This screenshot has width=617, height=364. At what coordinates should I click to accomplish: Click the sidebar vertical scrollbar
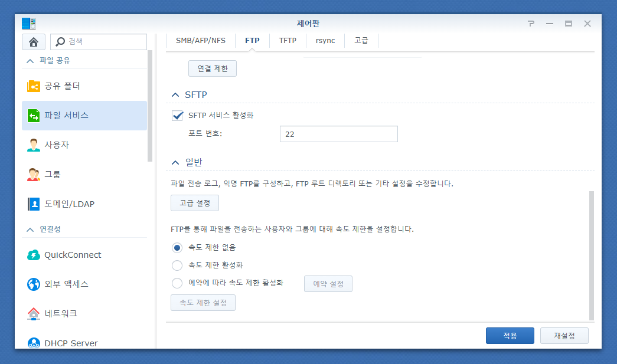coord(150,106)
